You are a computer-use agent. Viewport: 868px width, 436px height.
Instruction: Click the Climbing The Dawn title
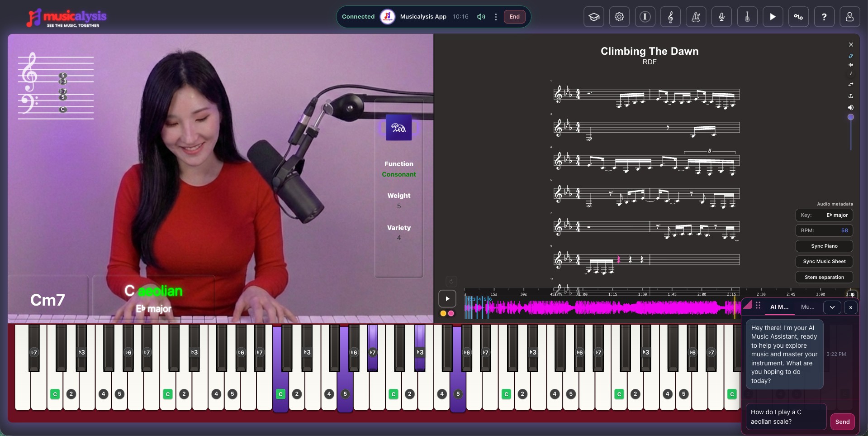click(650, 51)
